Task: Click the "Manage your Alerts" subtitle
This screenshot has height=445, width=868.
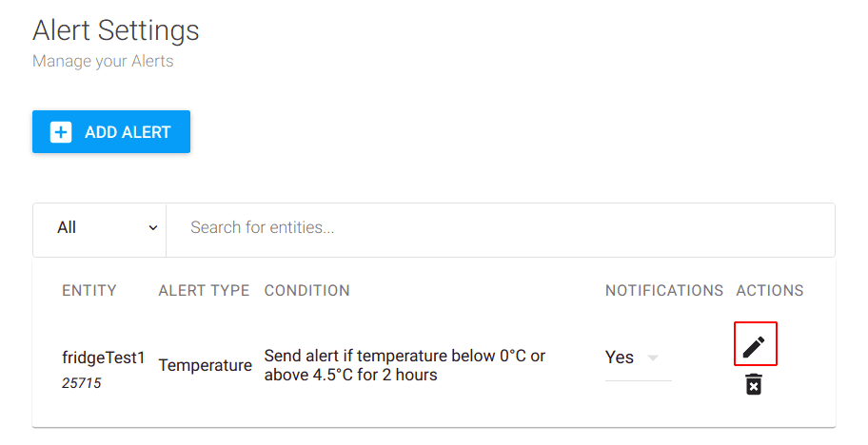Action: [103, 62]
